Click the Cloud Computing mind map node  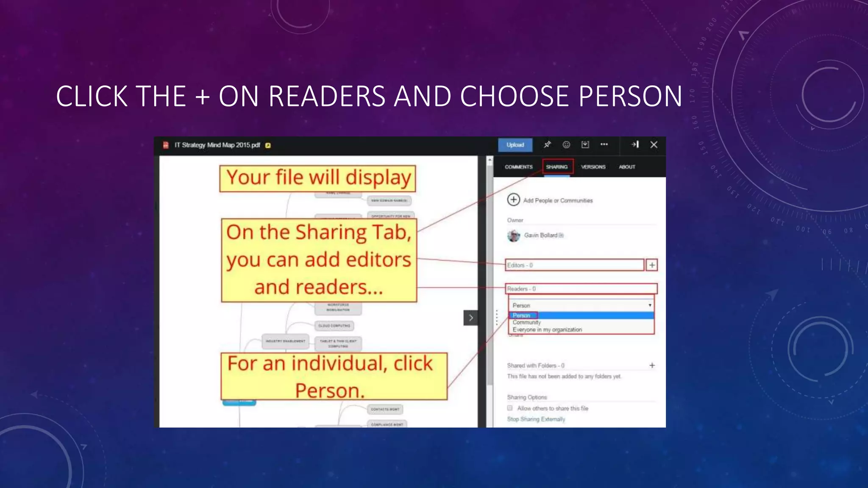click(334, 326)
